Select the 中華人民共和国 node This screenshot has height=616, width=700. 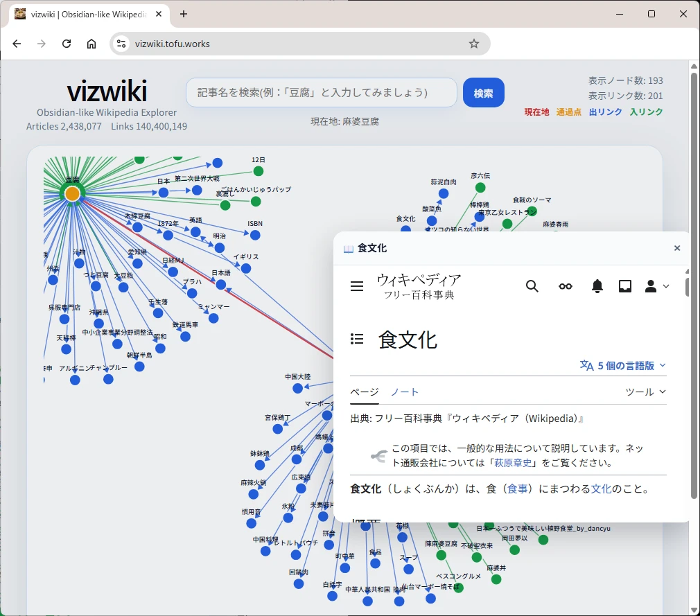pos(367,601)
